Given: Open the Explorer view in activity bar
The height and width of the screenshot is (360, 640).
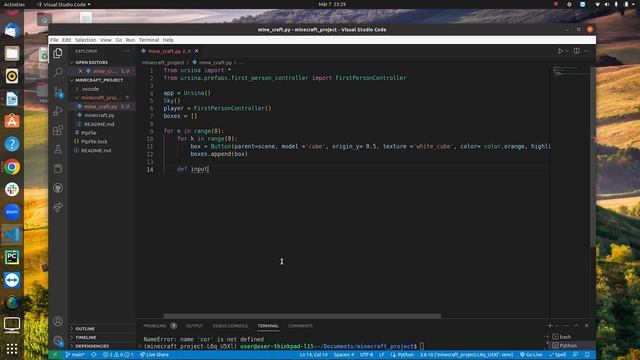Looking at the screenshot, I should 58,53.
